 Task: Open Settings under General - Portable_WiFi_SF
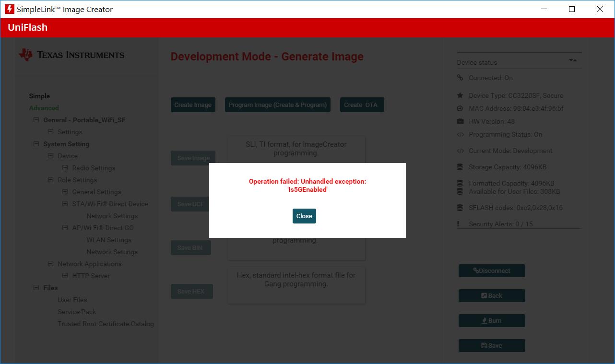click(70, 132)
